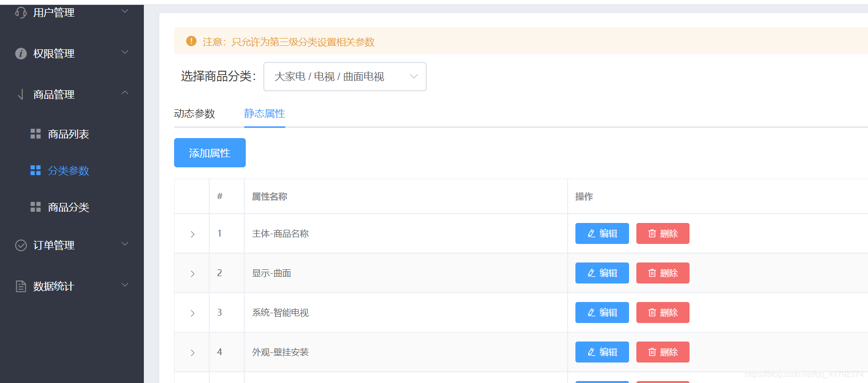This screenshot has width=868, height=383.
Task: Open 商品分类 in the sidebar
Action: [68, 207]
